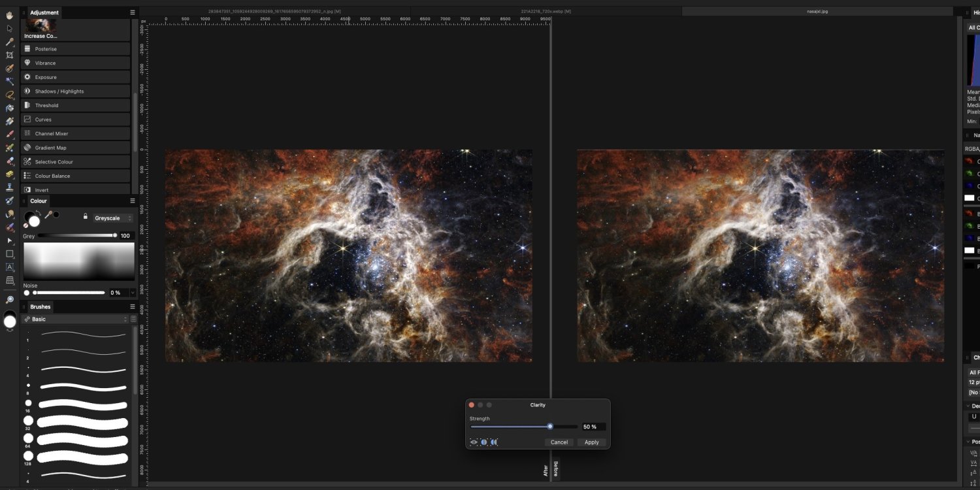Image resolution: width=980 pixels, height=490 pixels.
Task: Switch to the nasajxl.jpg document tab
Action: pyautogui.click(x=816, y=12)
